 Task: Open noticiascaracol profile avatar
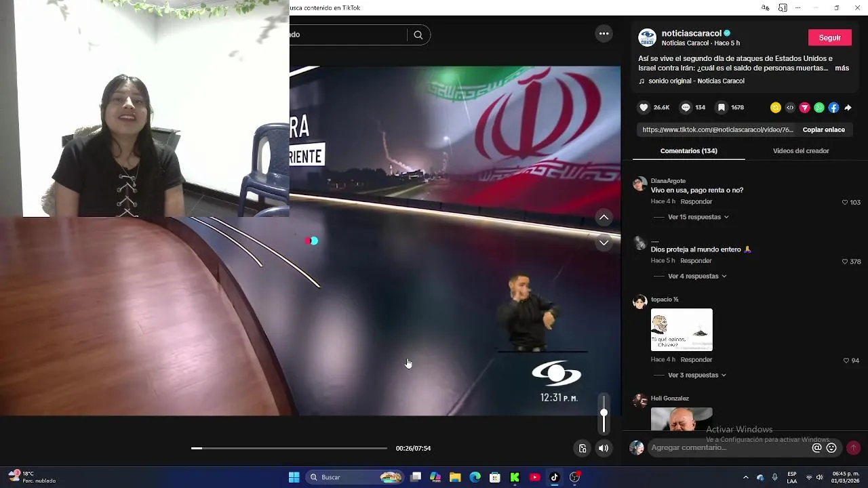point(648,37)
